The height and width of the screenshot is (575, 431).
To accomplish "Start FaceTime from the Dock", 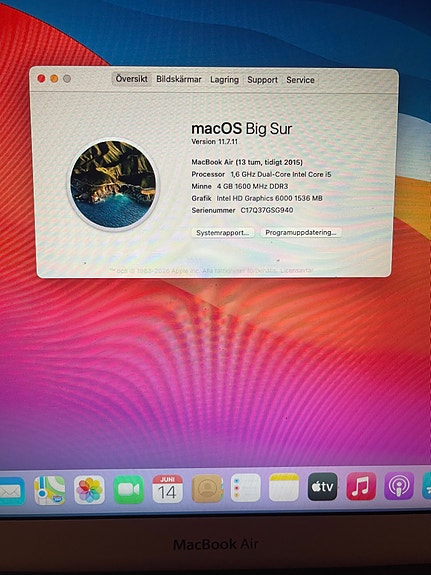I will point(128,490).
